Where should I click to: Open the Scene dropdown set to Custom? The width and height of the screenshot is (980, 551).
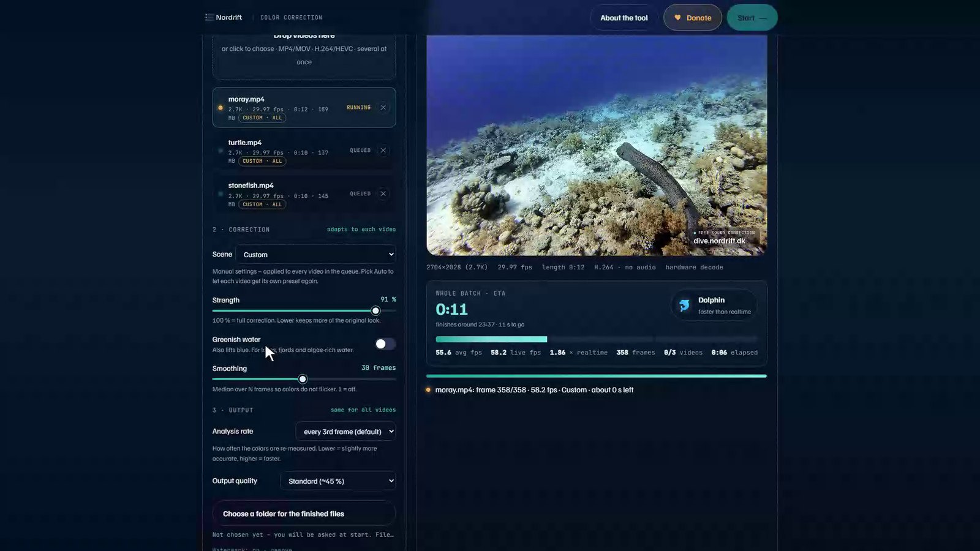[x=315, y=255]
